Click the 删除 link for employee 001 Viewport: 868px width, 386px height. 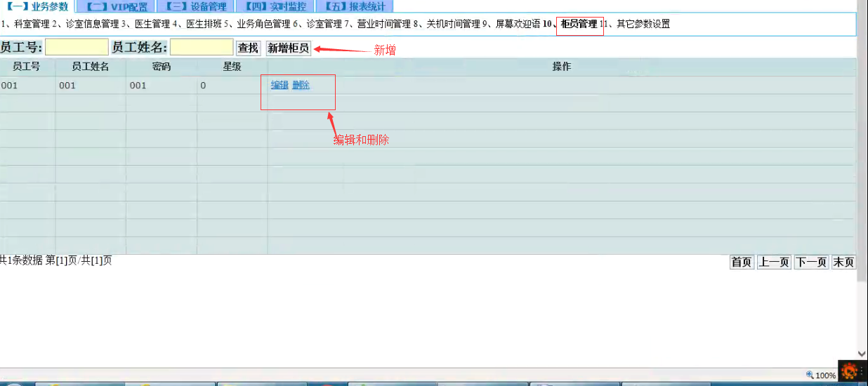pos(301,85)
